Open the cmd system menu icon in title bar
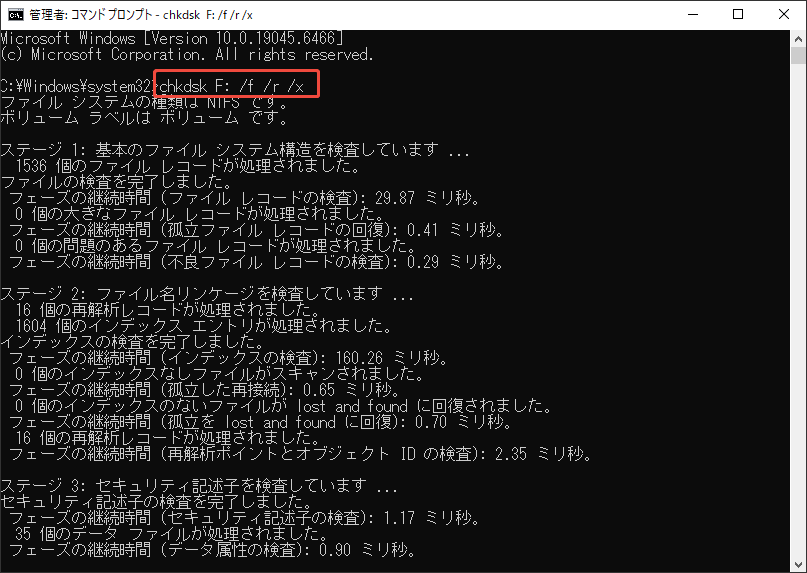Viewport: 807px width, 573px height. [15, 14]
